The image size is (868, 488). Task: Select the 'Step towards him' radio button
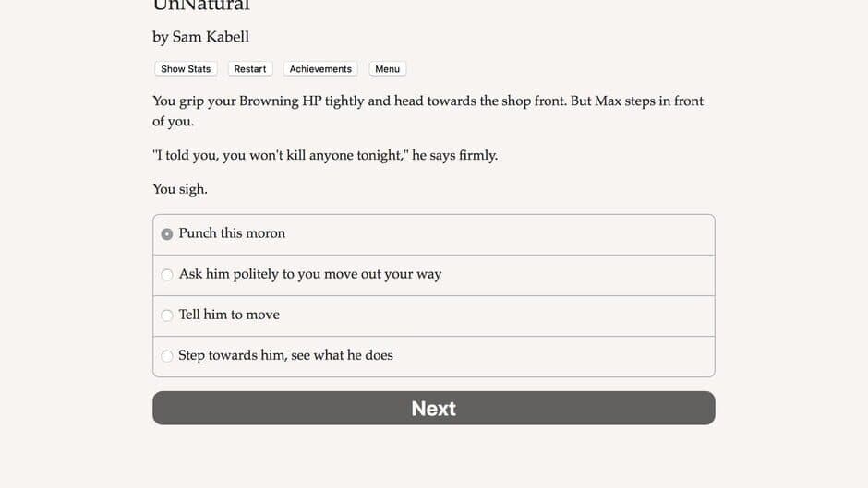[167, 356]
